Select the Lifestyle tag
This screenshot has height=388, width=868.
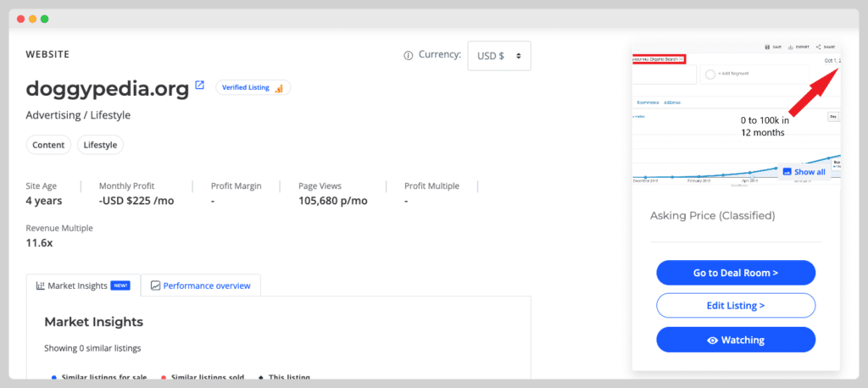click(100, 145)
